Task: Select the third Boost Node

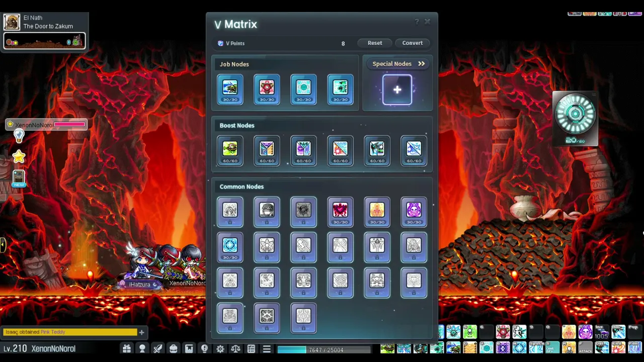Action: click(303, 151)
